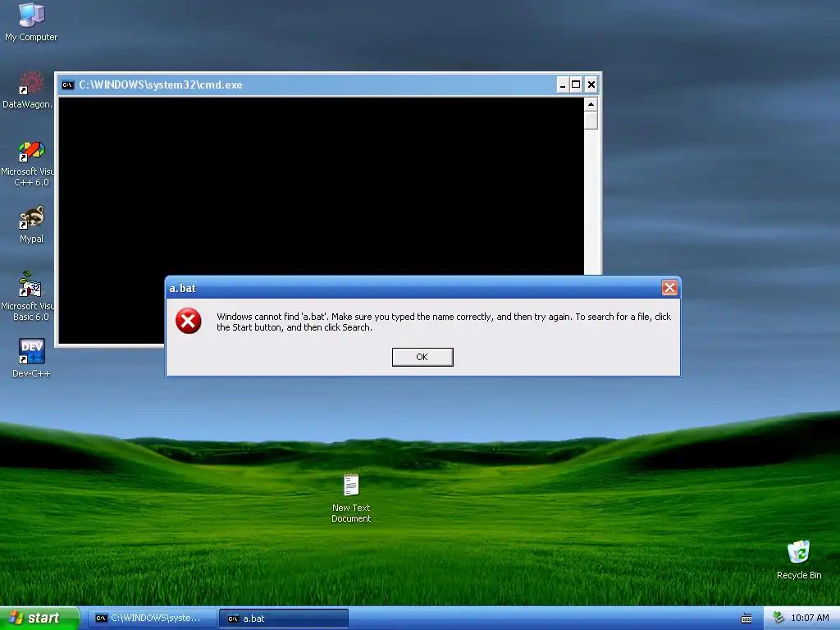The image size is (840, 630).
Task: Select the Microsoft Visual Basic 6.0 shortcut
Action: coord(28,296)
